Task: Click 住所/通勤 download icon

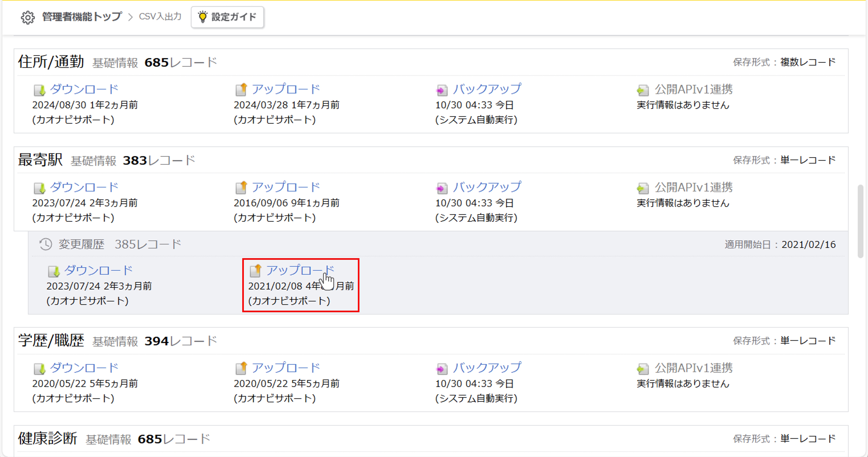Action: [x=39, y=90]
